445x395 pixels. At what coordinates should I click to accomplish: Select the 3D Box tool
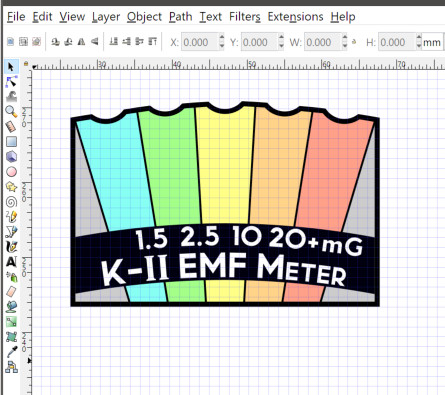pos(11,156)
